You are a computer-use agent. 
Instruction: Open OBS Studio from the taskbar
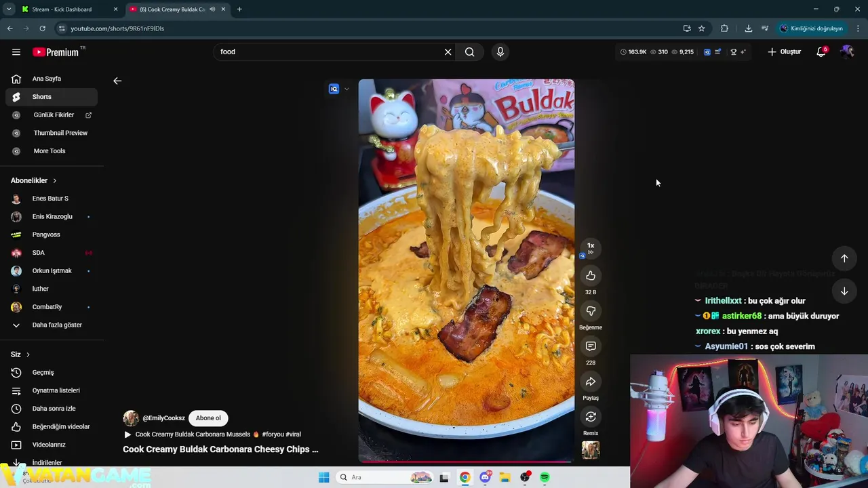point(525,477)
